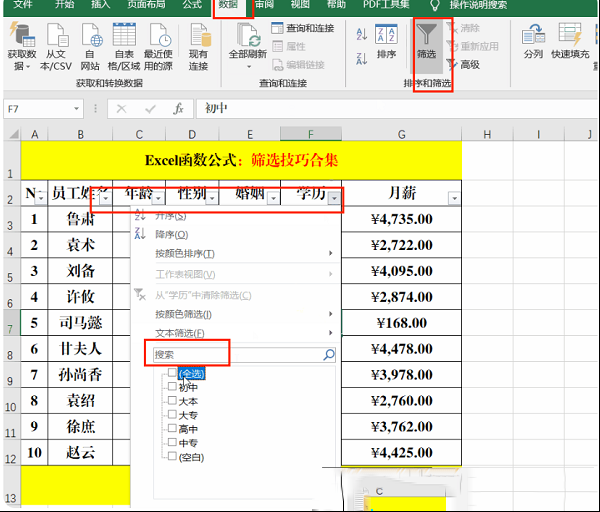Viewport: 600px width, 512px height.
Task: Click the select-all corner triangle
Action: [14, 134]
